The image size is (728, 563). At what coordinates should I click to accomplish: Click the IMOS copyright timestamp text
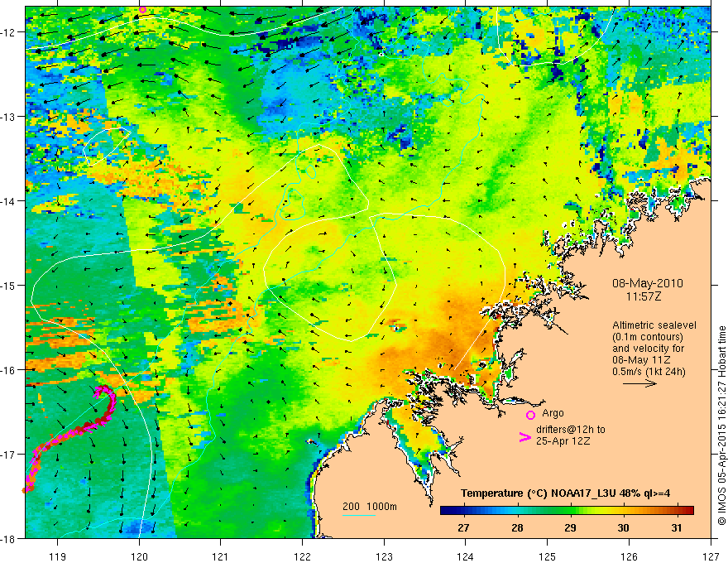(x=721, y=426)
